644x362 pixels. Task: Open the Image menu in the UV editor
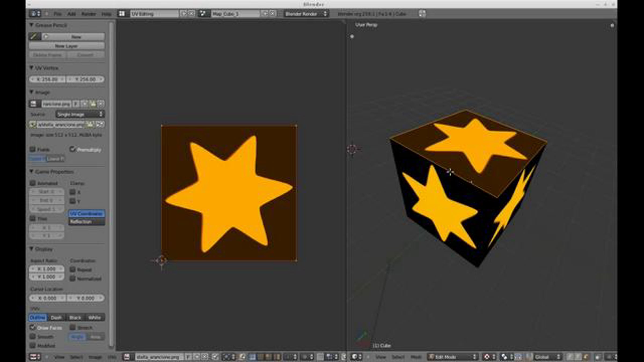click(x=95, y=357)
